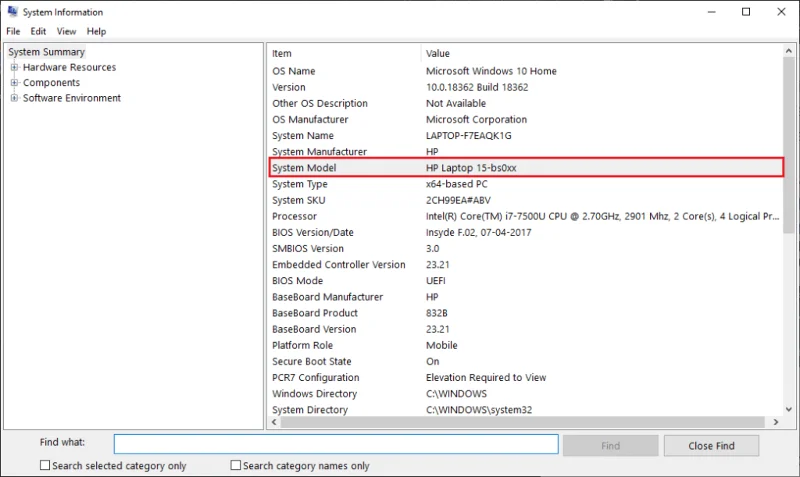
Task: Click the System Information app icon in title bar
Action: click(12, 11)
